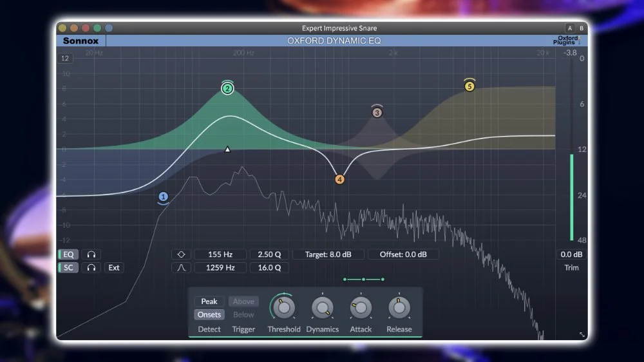Click the 1259 Hz sidechain frequency field

tap(220, 267)
